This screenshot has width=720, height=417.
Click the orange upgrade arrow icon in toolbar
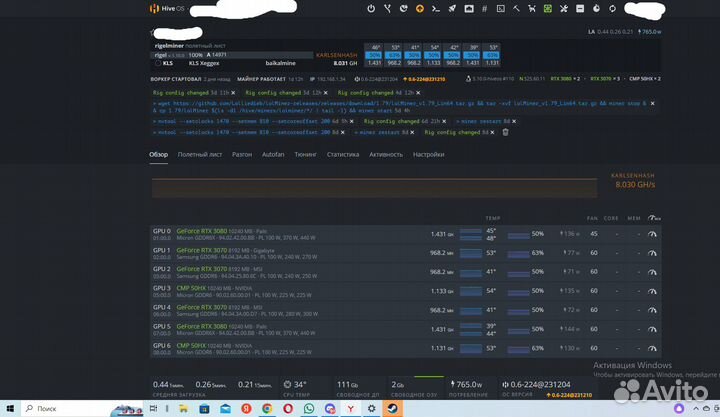(x=420, y=9)
